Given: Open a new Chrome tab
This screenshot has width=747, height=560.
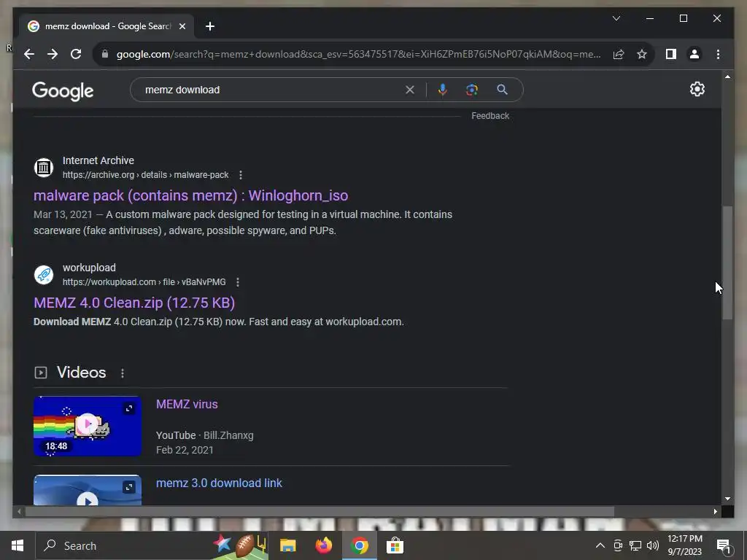Looking at the screenshot, I should pyautogui.click(x=210, y=26).
